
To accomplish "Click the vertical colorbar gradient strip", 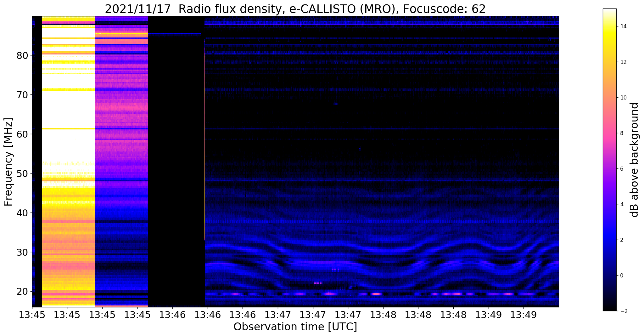I will tap(609, 160).
